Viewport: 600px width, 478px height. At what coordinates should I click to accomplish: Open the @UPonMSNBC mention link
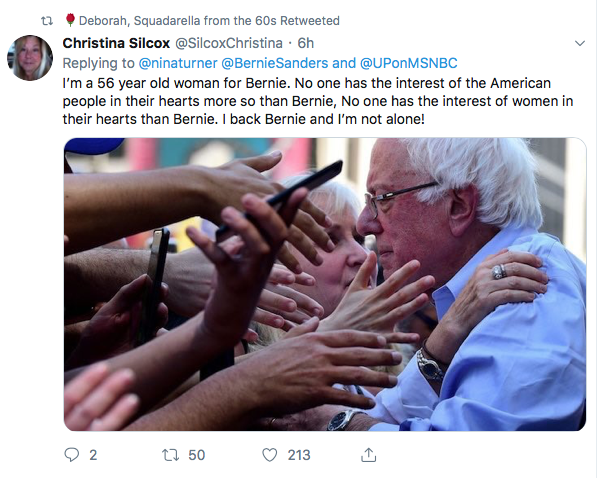click(x=407, y=63)
